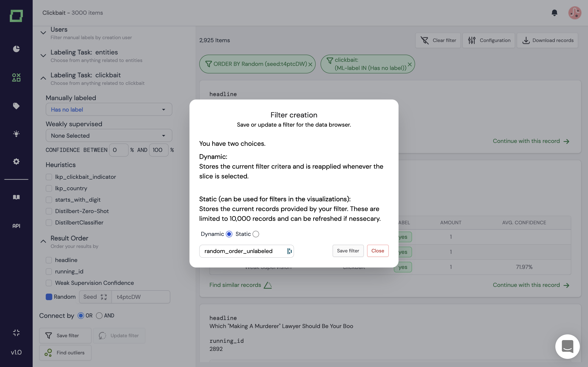Select AND for Connect by
Image resolution: width=588 pixels, height=367 pixels.
(99, 316)
